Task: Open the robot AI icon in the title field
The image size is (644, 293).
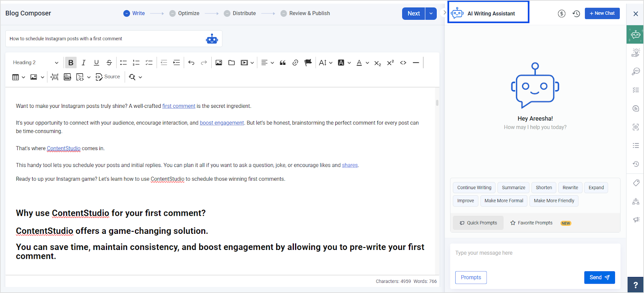Action: pyautogui.click(x=212, y=39)
